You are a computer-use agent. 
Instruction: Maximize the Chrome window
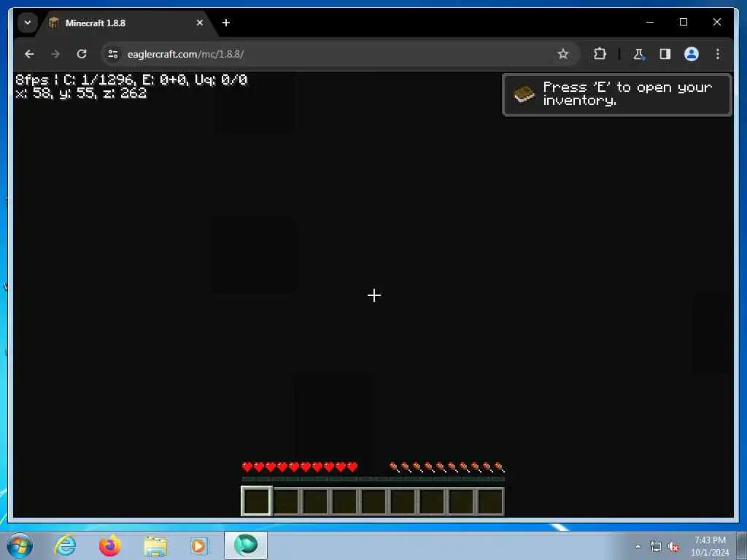[683, 22]
